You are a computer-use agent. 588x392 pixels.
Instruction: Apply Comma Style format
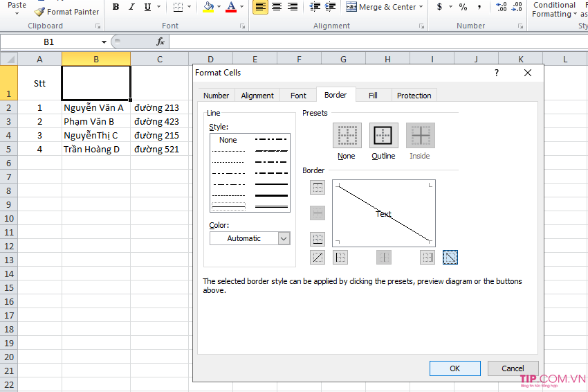[x=479, y=7]
